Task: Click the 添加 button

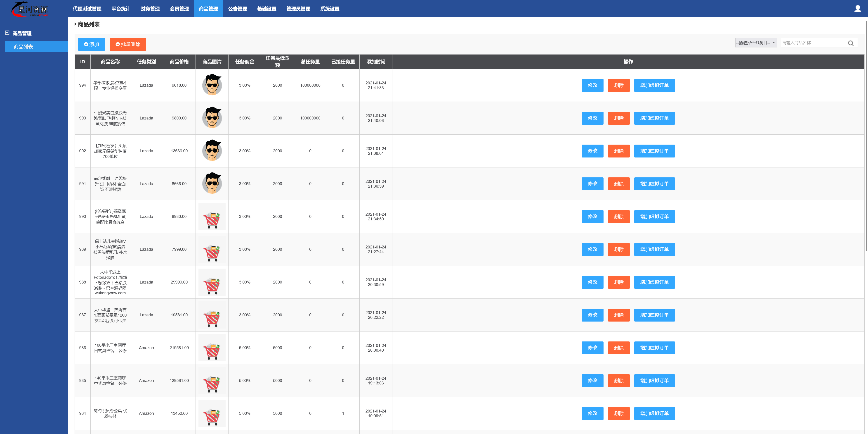Action: pyautogui.click(x=91, y=44)
